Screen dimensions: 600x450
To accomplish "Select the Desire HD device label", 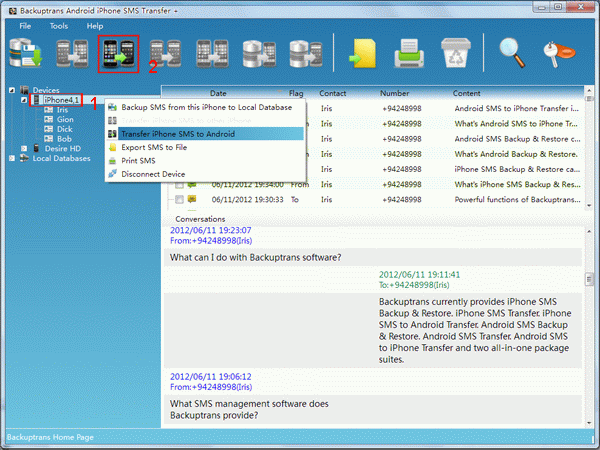I will [x=63, y=148].
